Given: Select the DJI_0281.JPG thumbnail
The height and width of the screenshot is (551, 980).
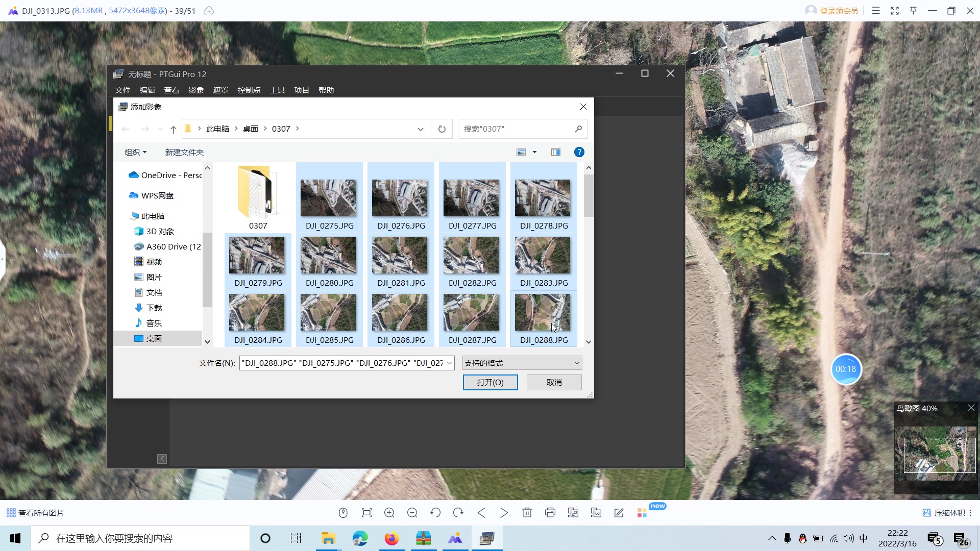Looking at the screenshot, I should 401,261.
